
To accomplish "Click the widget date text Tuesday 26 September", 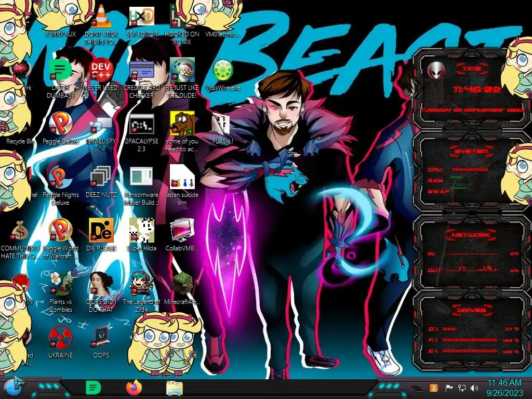I will (472, 110).
